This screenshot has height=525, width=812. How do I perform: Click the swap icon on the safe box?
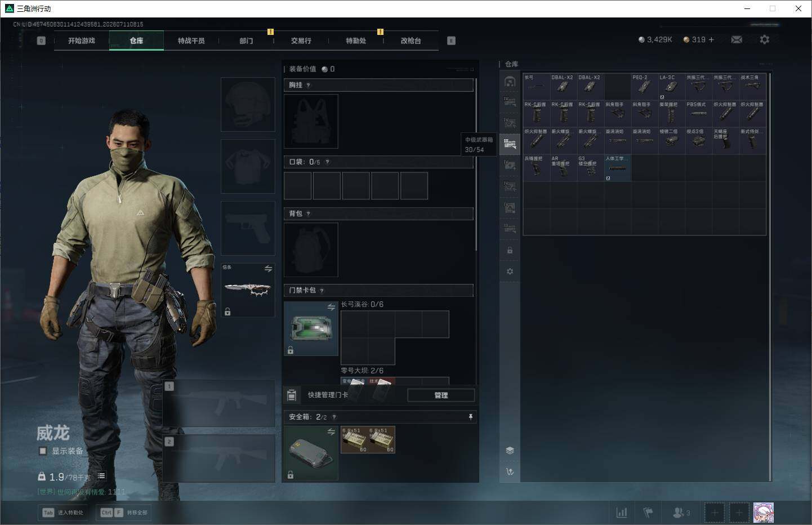pos(331,431)
